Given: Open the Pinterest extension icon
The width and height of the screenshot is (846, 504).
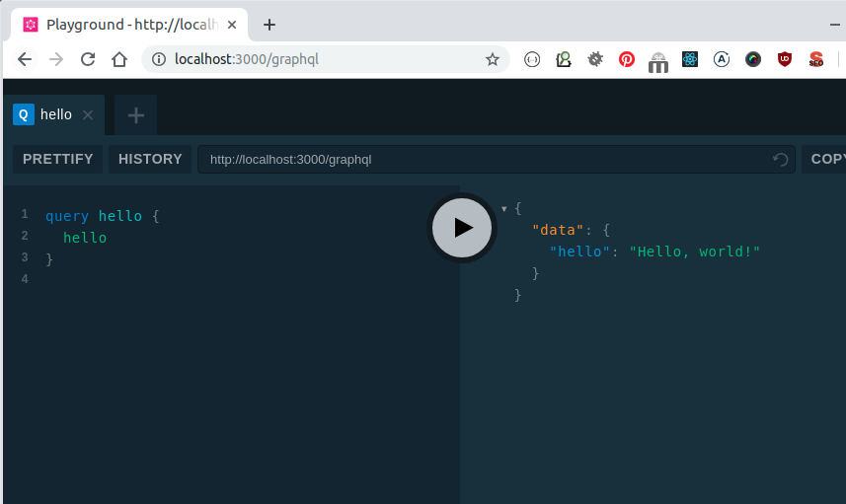Looking at the screenshot, I should tap(627, 59).
